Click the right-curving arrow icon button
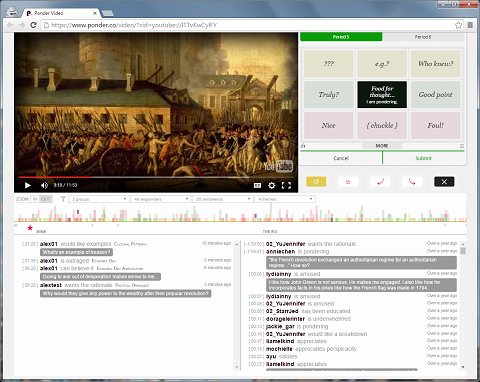This screenshot has width=480, height=382. click(x=412, y=182)
